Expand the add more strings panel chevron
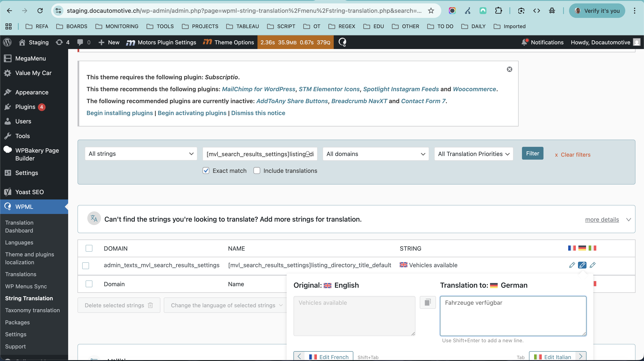The width and height of the screenshot is (644, 361). (x=629, y=219)
